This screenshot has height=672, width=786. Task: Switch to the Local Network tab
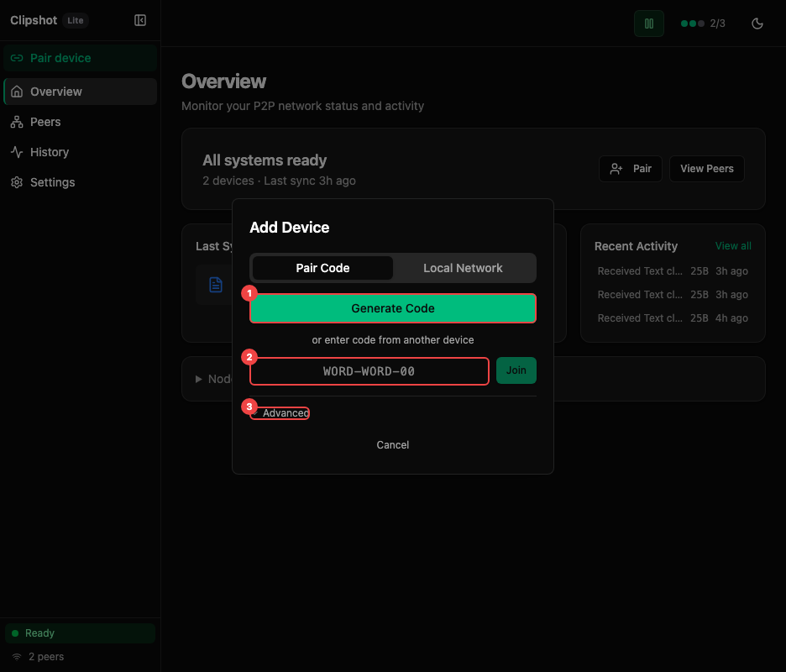[x=463, y=267]
